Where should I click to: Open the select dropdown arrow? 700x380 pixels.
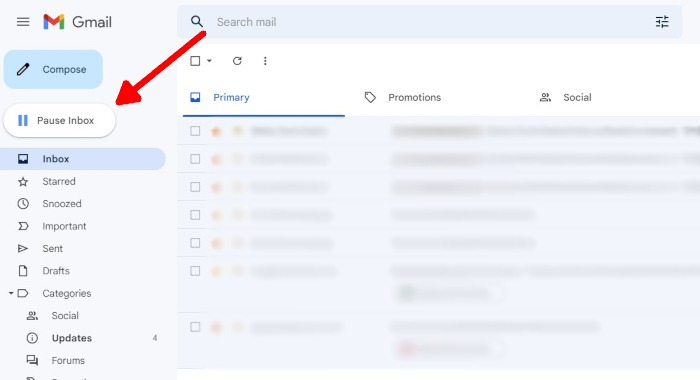tap(209, 61)
